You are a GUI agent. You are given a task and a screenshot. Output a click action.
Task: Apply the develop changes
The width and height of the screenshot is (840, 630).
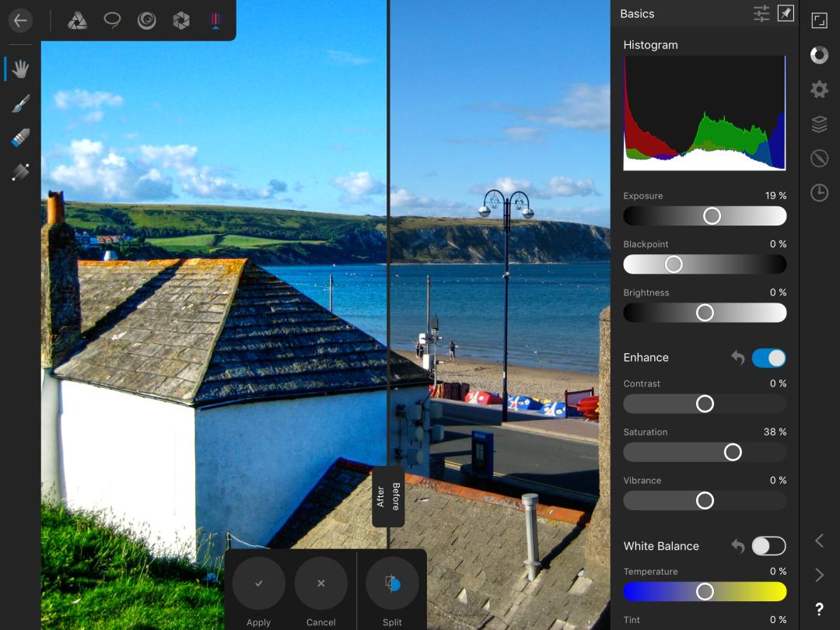pos(258,583)
